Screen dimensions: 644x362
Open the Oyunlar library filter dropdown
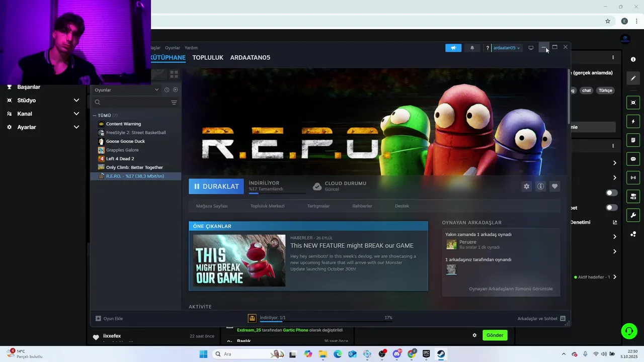tap(127, 90)
